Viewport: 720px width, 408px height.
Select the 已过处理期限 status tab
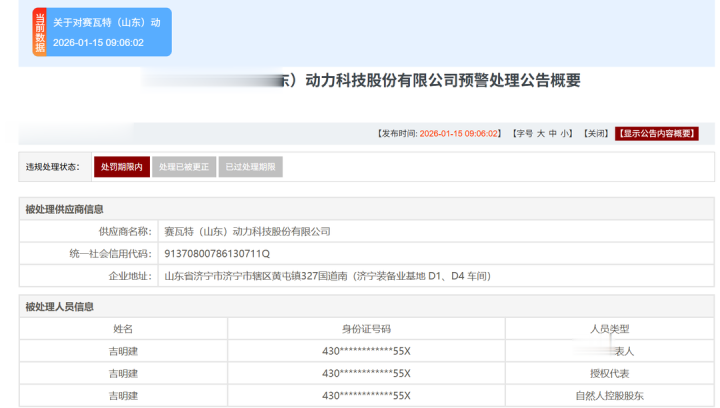(250, 167)
